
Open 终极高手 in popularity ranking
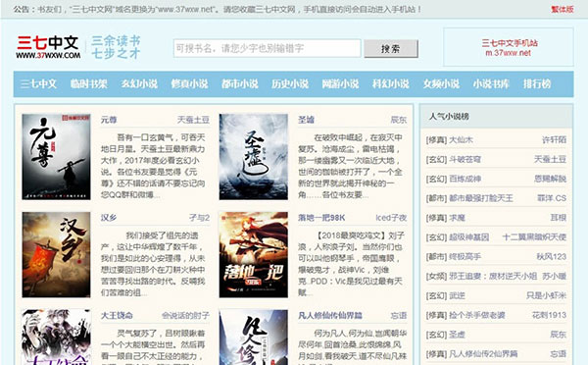pyautogui.click(x=465, y=257)
